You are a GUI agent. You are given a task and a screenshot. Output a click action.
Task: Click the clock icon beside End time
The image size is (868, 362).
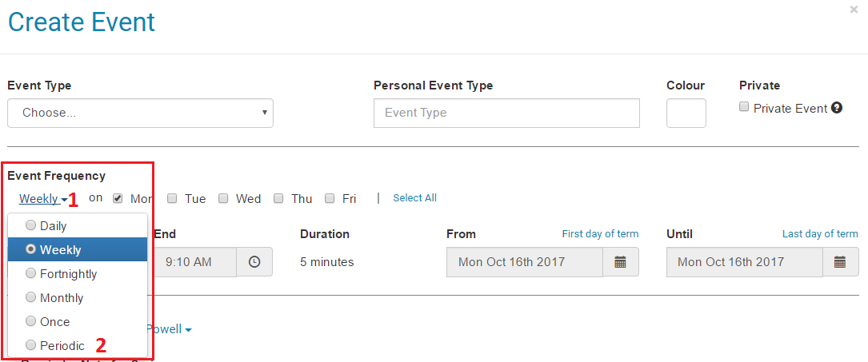(254, 261)
